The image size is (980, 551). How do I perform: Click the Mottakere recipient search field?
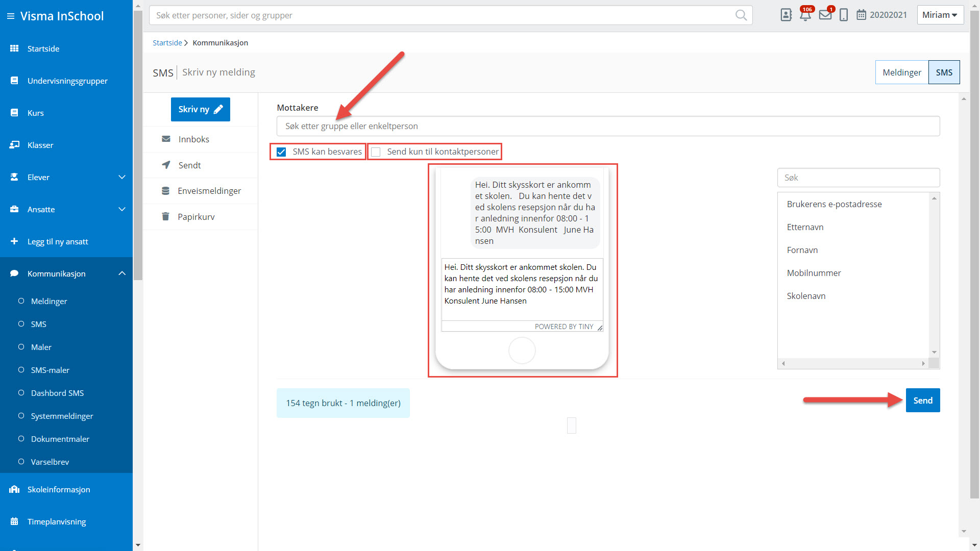[607, 126]
